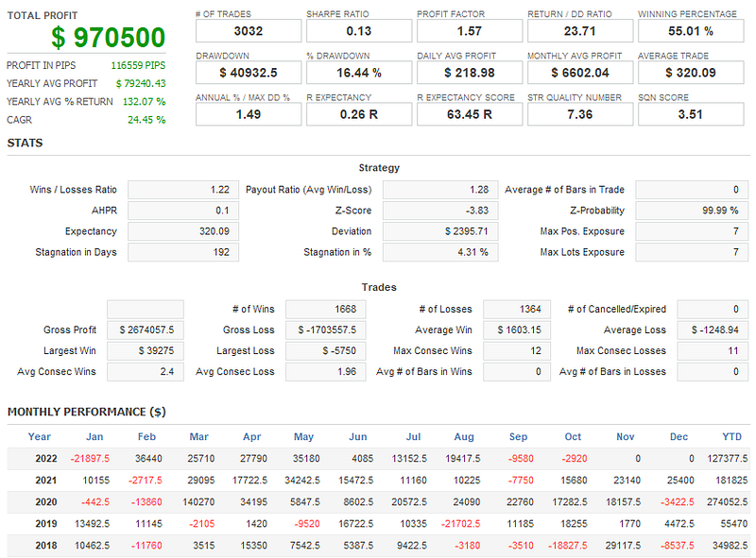This screenshot has height=558, width=756.
Task: Click the 2019 August cell -21702.5
Action: [461, 524]
